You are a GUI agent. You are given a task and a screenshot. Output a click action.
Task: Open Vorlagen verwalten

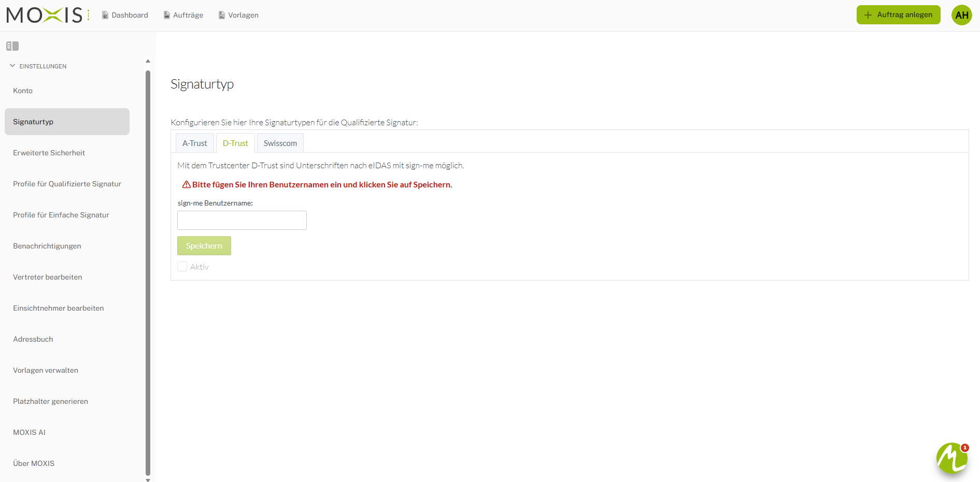click(x=67, y=370)
